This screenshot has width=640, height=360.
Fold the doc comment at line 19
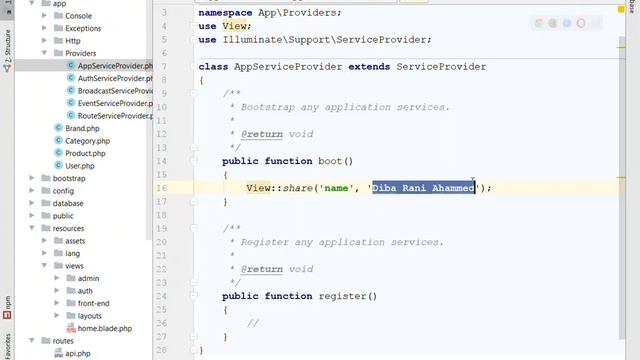click(x=194, y=228)
